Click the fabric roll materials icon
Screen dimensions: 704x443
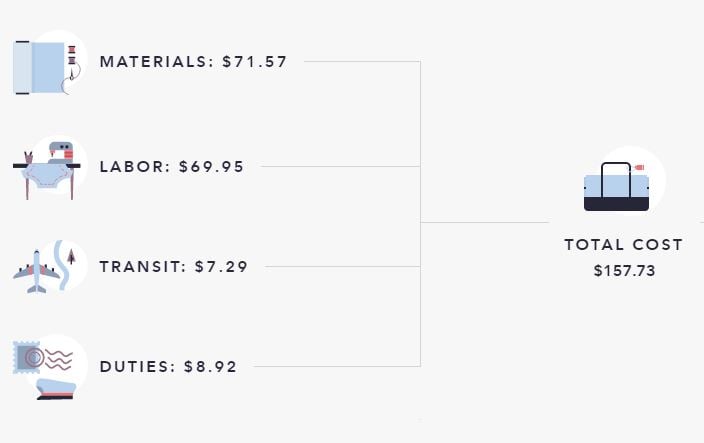pyautogui.click(x=49, y=63)
